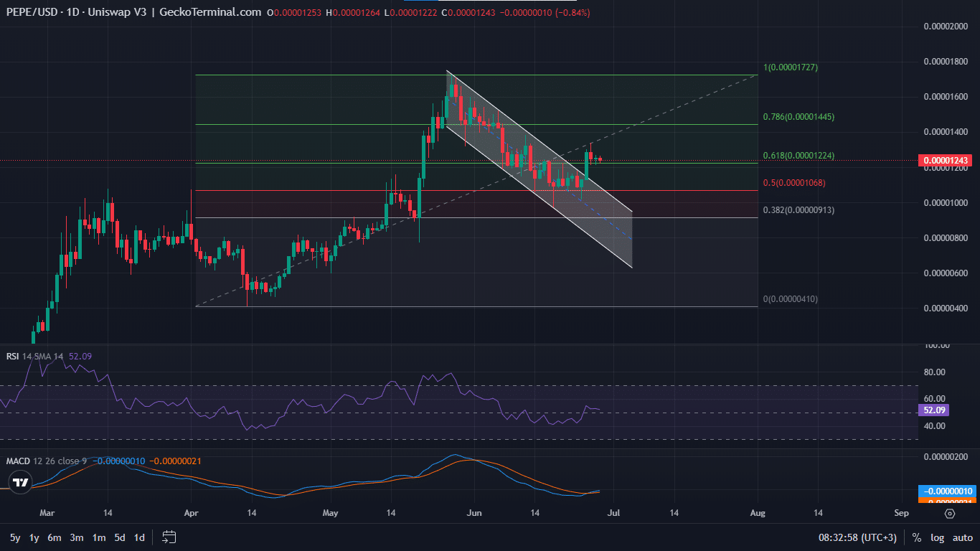This screenshot has width=980, height=551.
Task: Click the Jul date on time axis
Action: coord(613,514)
